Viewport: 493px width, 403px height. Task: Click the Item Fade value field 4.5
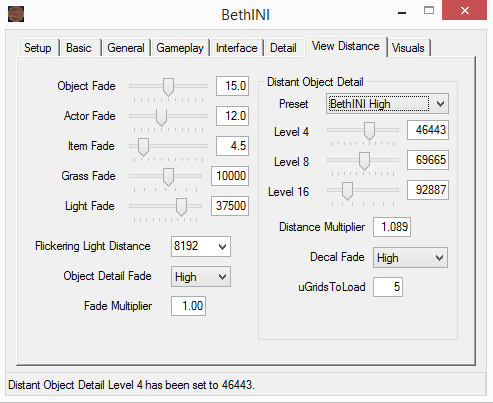[232, 146]
